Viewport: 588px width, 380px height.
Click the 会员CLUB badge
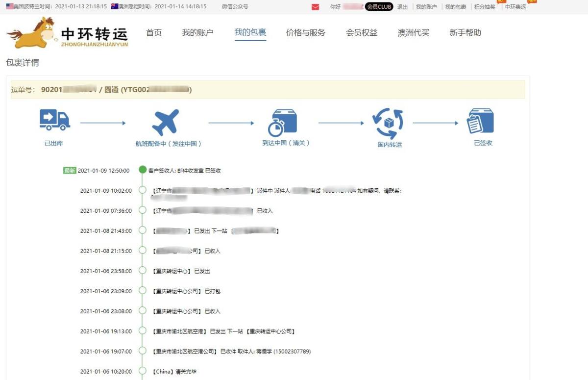pyautogui.click(x=379, y=7)
